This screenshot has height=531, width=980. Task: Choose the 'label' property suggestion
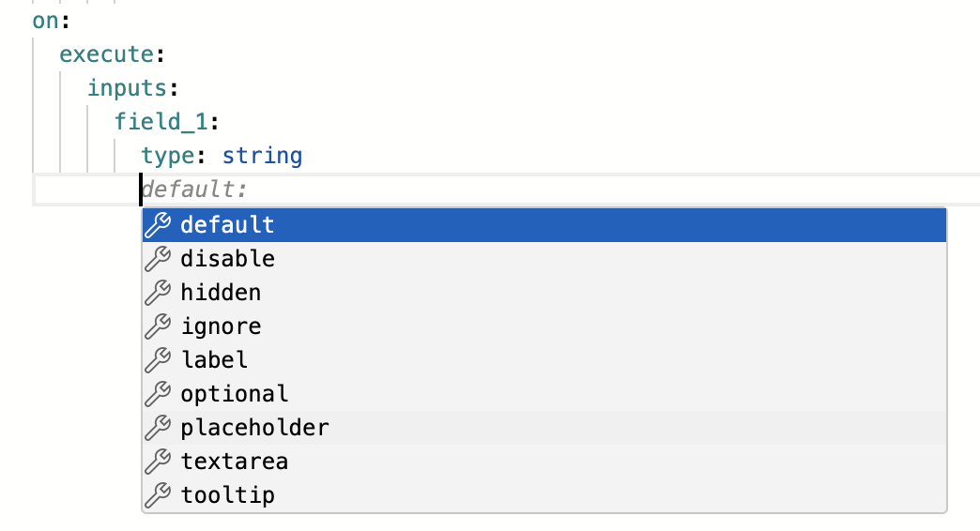click(214, 360)
